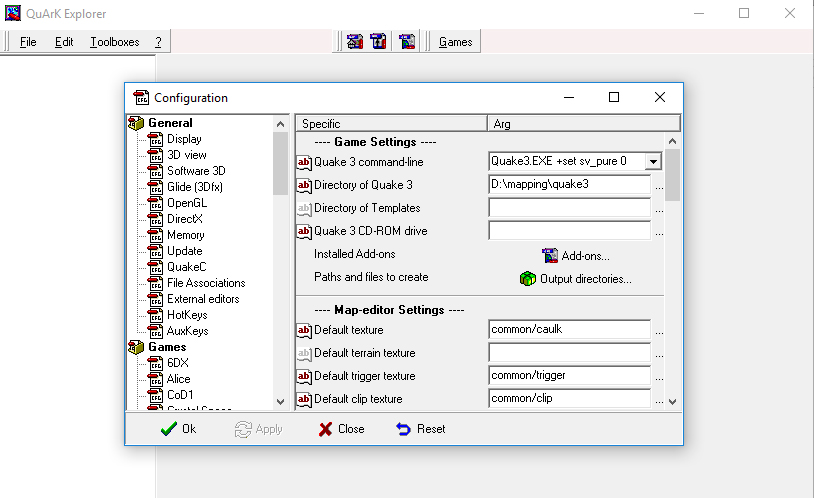The image size is (814, 498).
Task: Click the icon beside HotKeys
Action: pyautogui.click(x=155, y=315)
